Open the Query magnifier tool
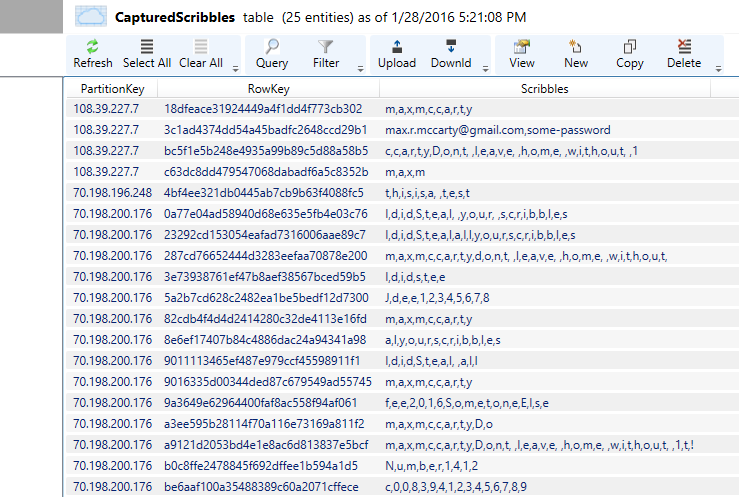 (272, 47)
